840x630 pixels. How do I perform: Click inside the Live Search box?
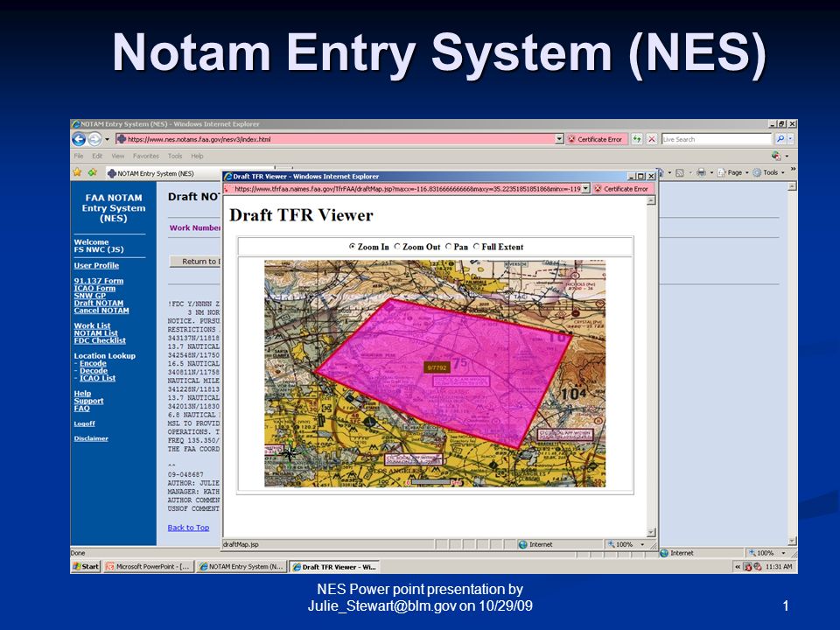(x=717, y=139)
